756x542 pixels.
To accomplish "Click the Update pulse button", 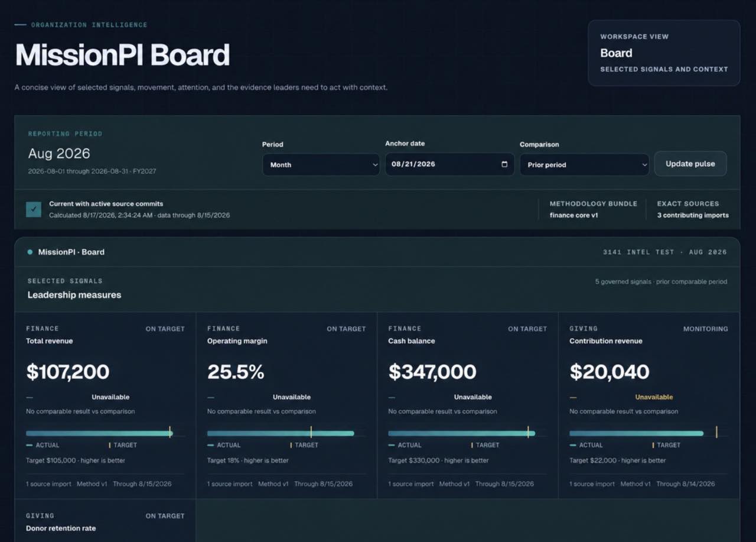I will point(690,164).
